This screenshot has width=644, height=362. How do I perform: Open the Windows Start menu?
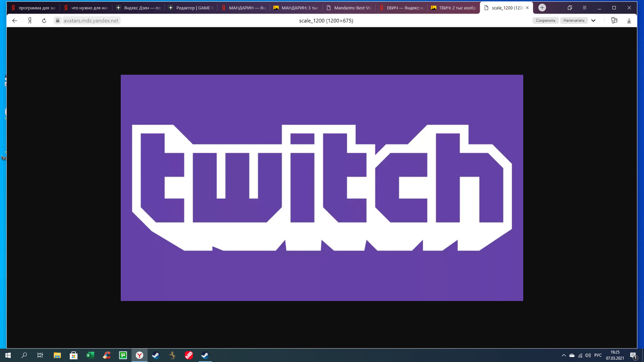point(8,355)
